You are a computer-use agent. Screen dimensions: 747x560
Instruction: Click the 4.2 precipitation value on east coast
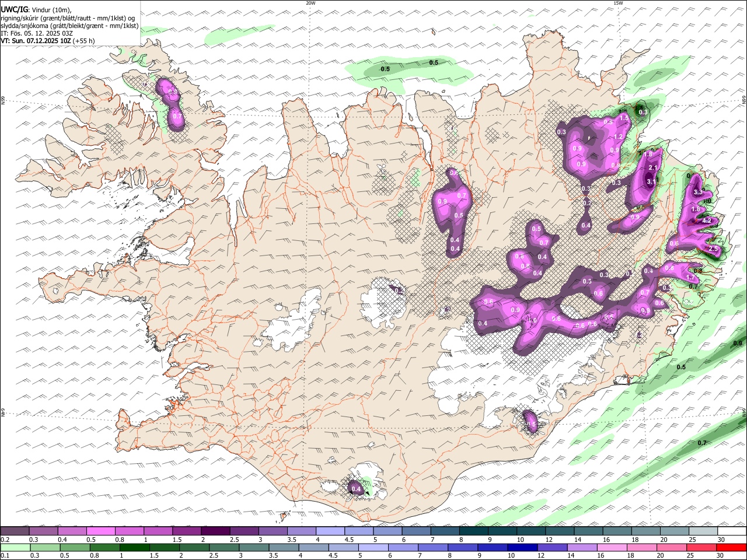point(707,221)
